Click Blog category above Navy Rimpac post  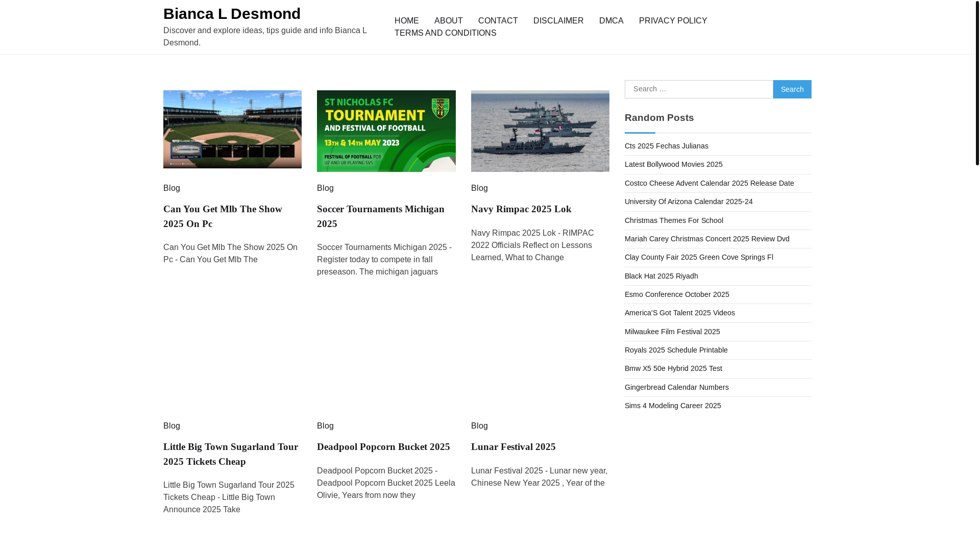[x=479, y=188]
